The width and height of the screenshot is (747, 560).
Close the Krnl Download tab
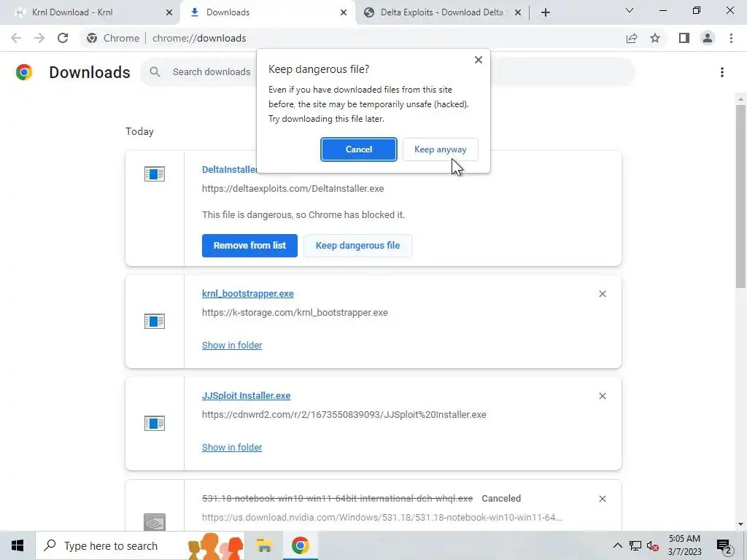pos(169,12)
